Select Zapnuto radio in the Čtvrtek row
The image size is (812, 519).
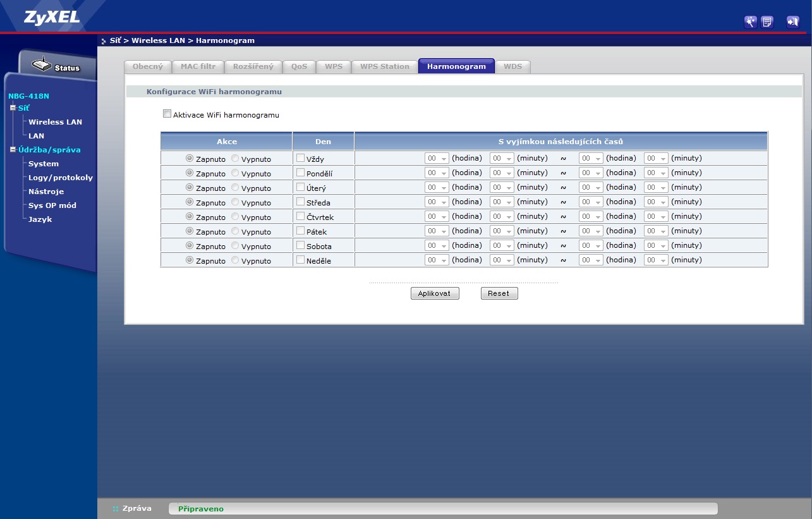tap(190, 216)
